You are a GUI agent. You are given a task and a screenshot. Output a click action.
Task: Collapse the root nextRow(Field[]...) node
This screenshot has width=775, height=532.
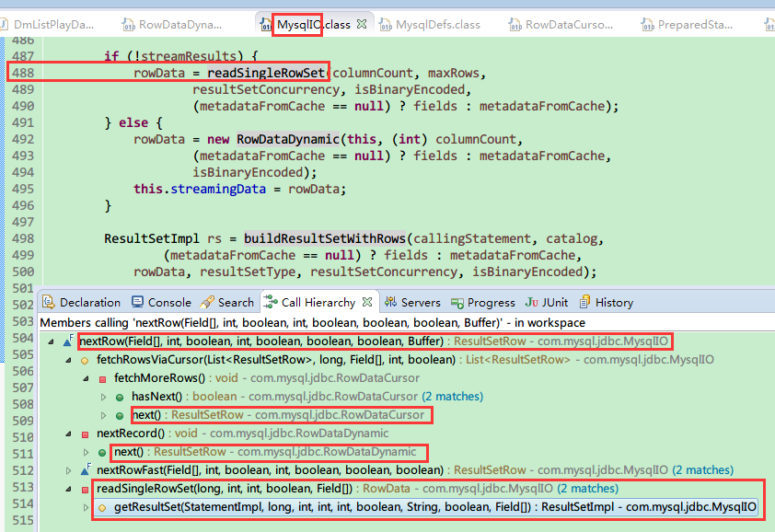click(x=51, y=341)
